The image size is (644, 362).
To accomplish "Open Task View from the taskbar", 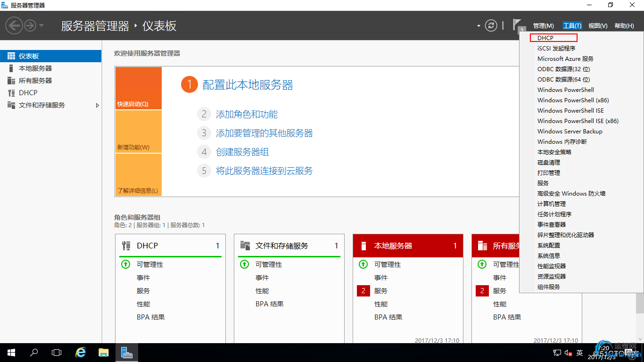I will tap(57, 353).
